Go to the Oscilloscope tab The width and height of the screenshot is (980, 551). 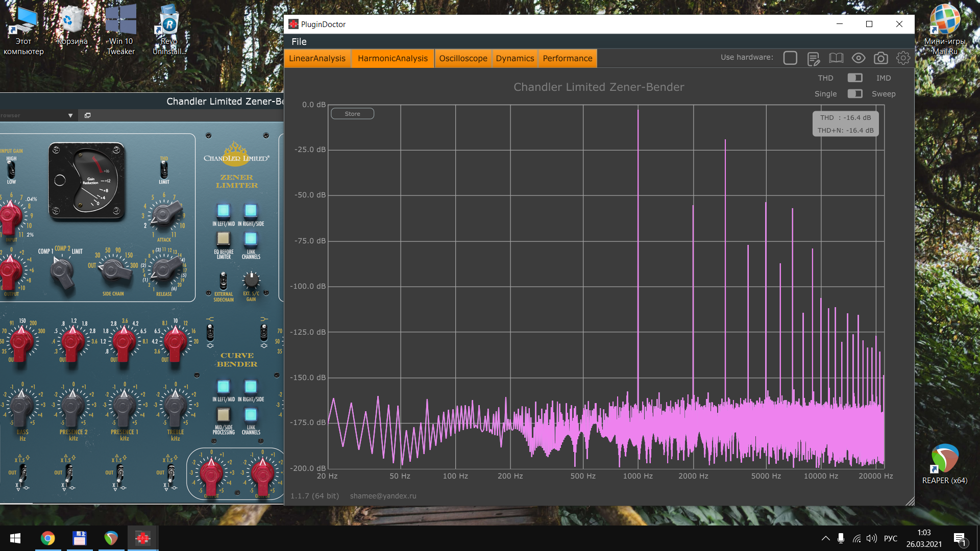(463, 58)
